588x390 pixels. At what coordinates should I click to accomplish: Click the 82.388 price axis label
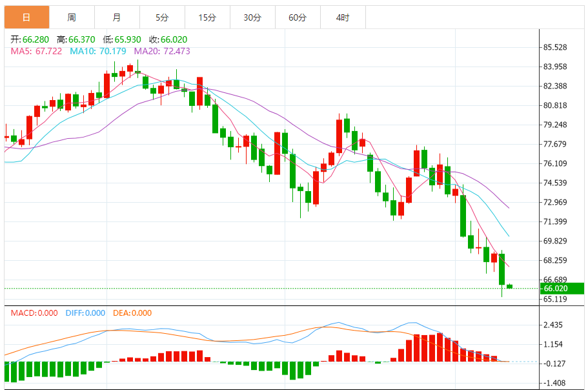coord(555,86)
